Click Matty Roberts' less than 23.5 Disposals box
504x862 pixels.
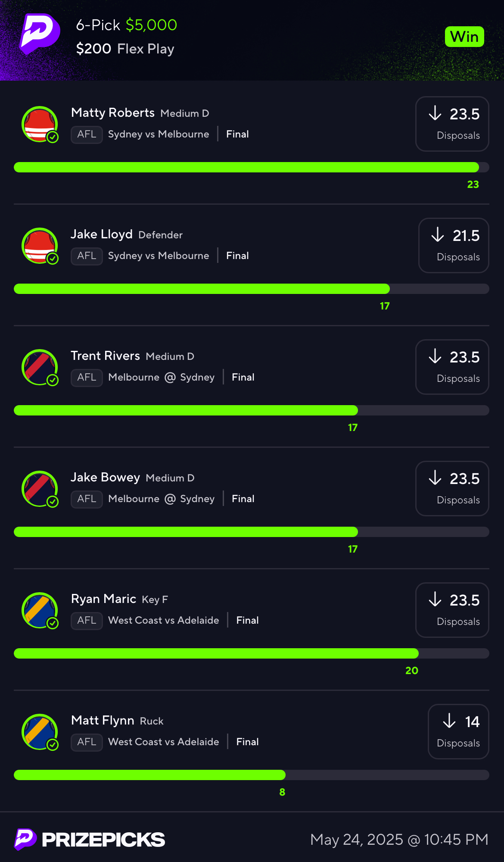(452, 124)
